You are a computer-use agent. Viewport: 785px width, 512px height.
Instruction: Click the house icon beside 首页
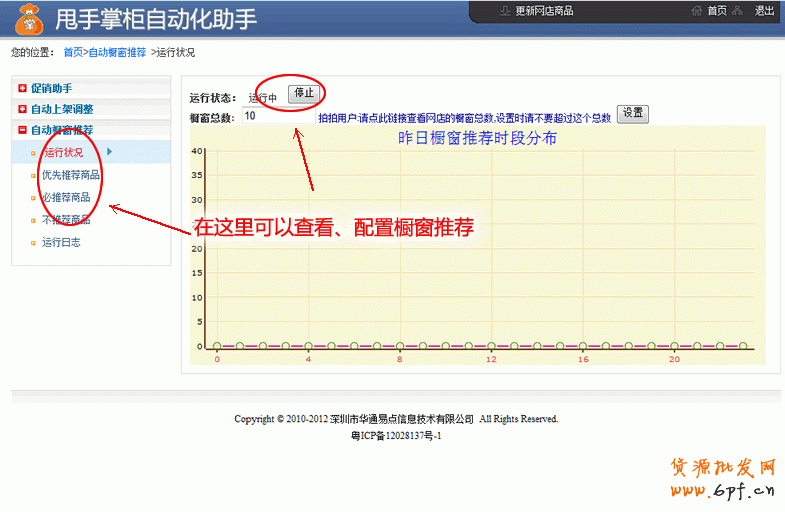pyautogui.click(x=697, y=11)
